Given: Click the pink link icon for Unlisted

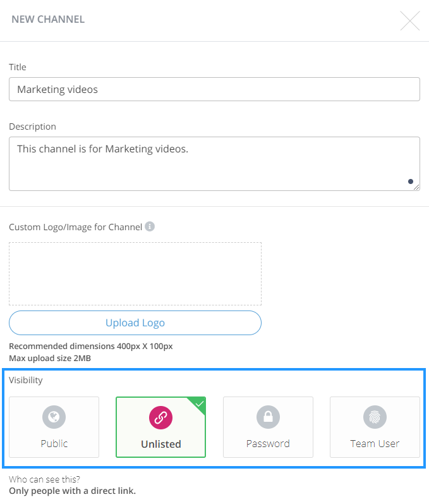Looking at the screenshot, I should click(160, 417).
